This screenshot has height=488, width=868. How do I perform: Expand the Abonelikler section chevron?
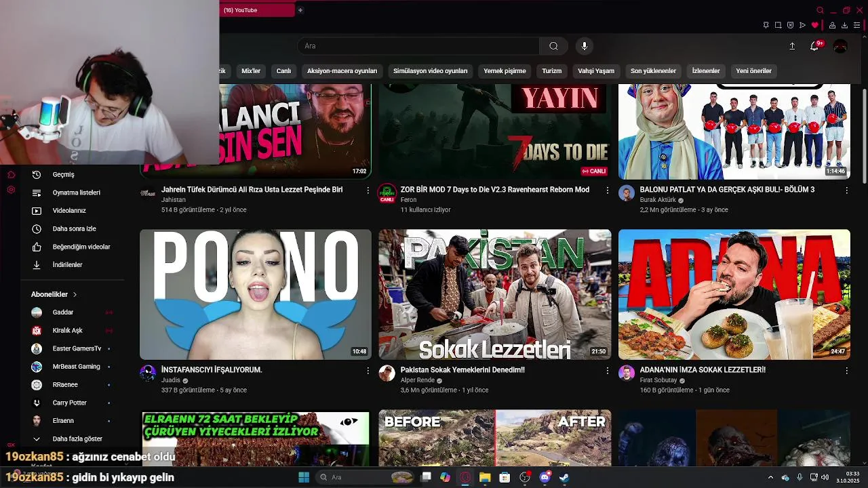75,295
